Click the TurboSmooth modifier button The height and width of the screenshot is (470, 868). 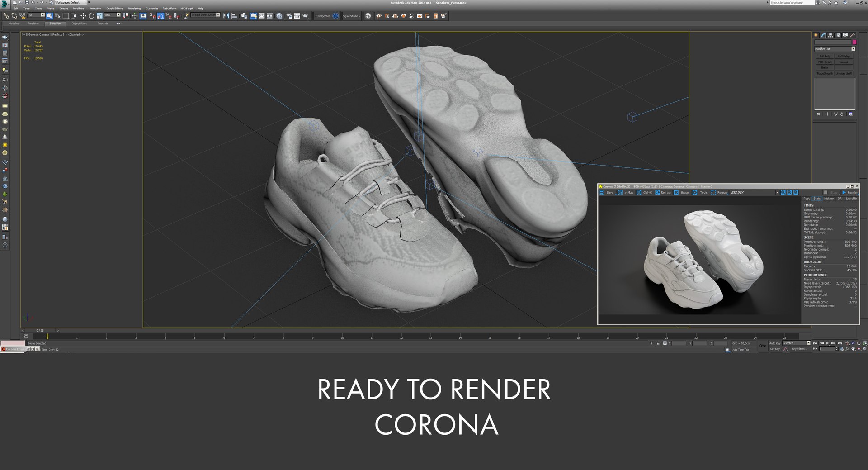pos(825,73)
